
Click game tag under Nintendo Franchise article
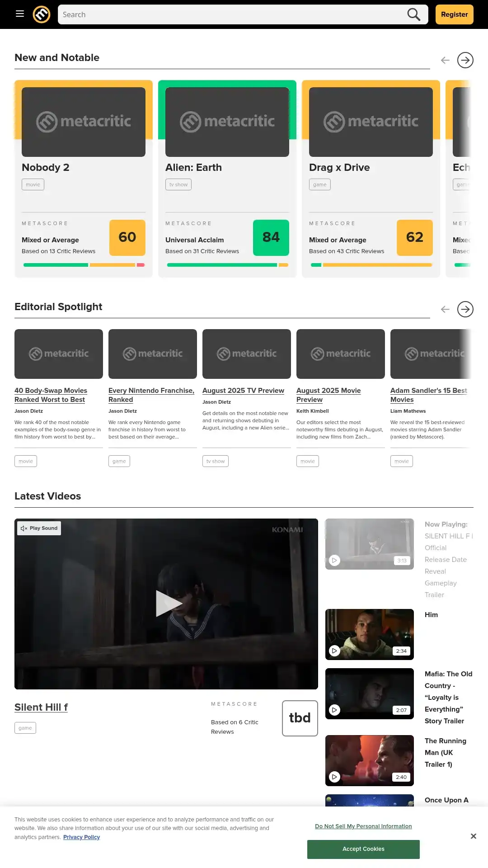[x=119, y=461]
